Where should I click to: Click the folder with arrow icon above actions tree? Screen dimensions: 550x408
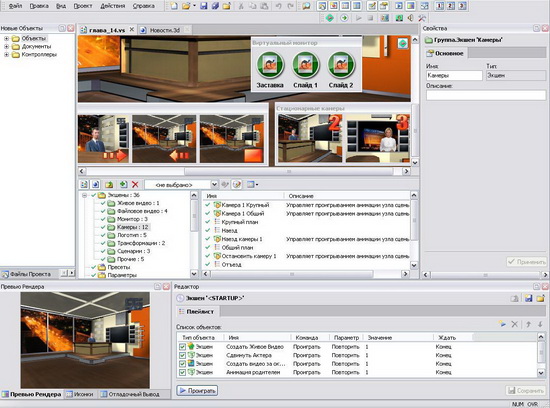click(109, 185)
